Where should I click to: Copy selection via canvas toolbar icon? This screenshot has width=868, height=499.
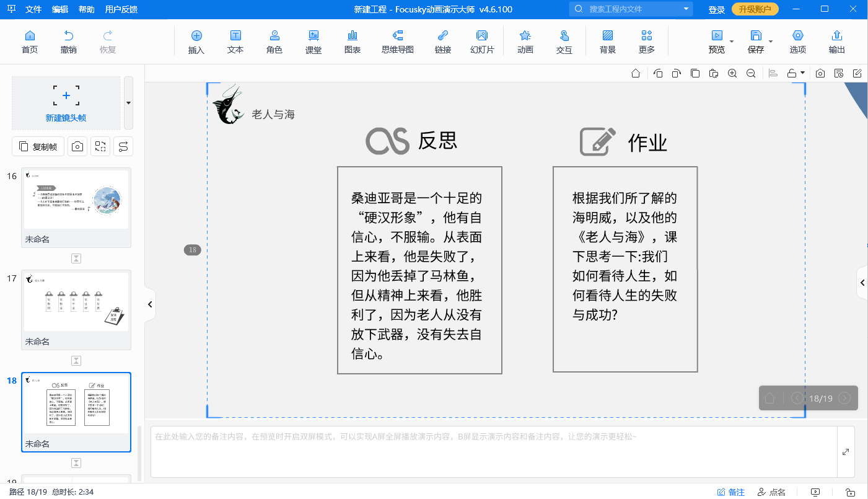pos(695,73)
